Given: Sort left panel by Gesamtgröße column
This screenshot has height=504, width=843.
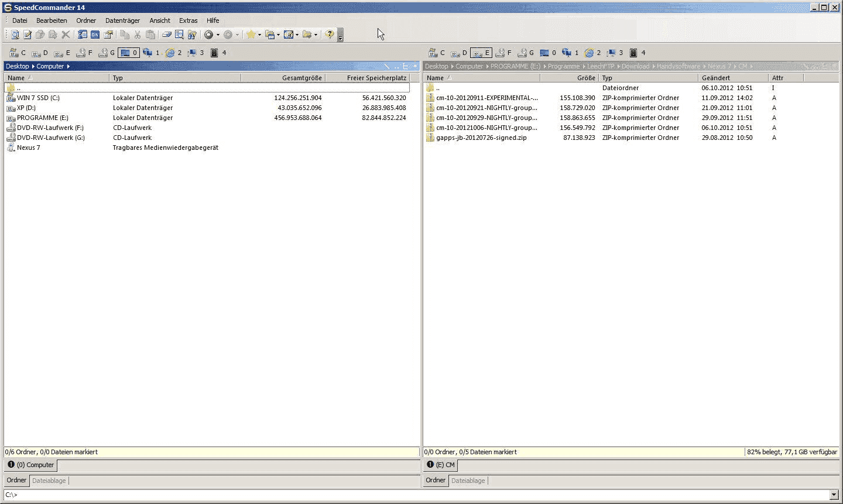Looking at the screenshot, I should (283, 78).
